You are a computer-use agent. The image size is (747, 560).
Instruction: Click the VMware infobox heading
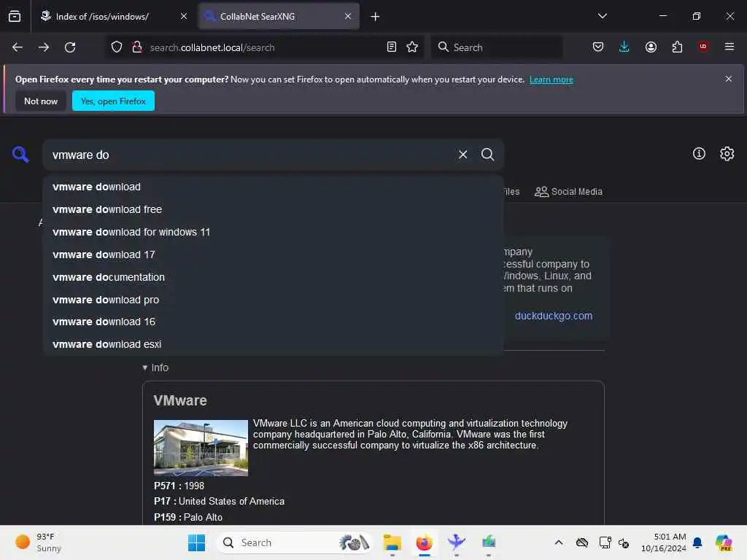click(x=180, y=400)
